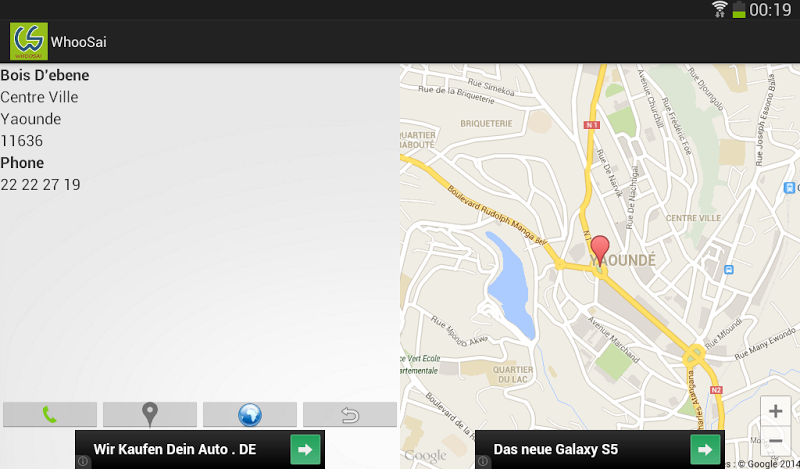Tap the CENTRE VILLE map label

[x=693, y=218]
